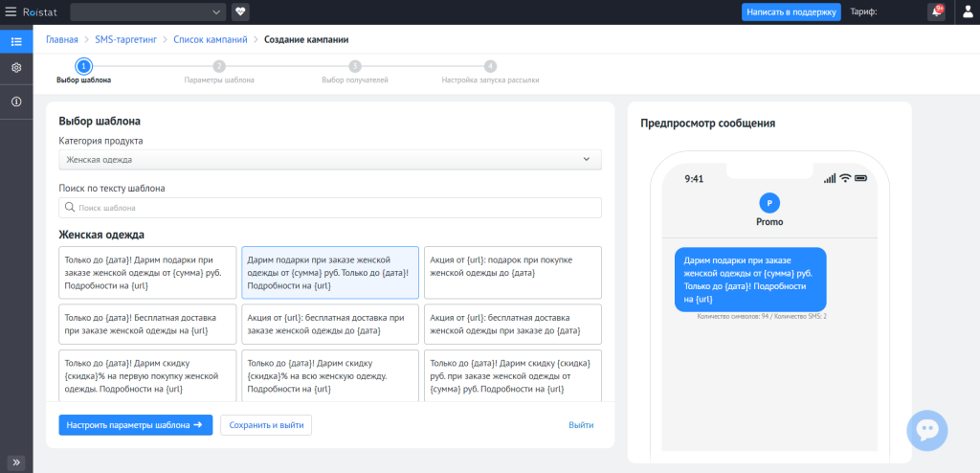Open the support chat bubble widget
The width and height of the screenshot is (980, 473).
[x=926, y=430]
